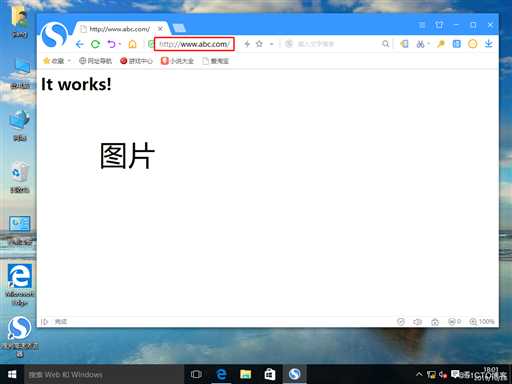Select the Control Panel desktop icon

(x=20, y=230)
